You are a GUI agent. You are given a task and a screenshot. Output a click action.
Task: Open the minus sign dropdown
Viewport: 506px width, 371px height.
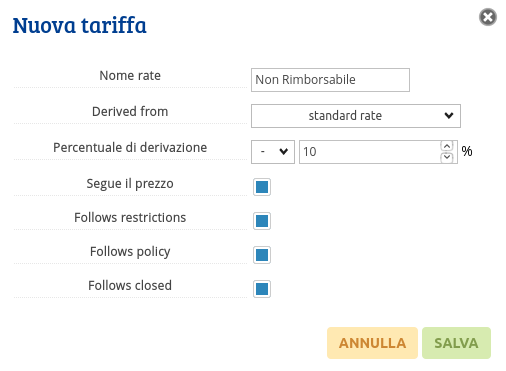point(273,152)
